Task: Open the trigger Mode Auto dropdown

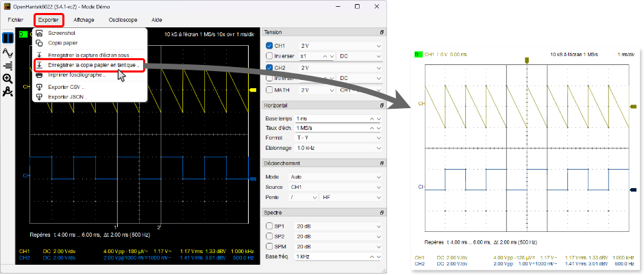Action: click(336, 177)
